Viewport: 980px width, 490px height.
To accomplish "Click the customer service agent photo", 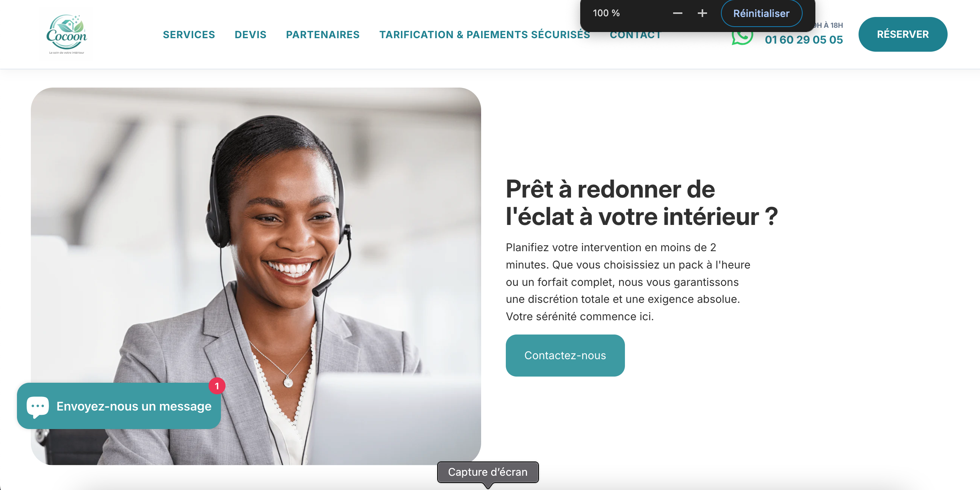I will click(256, 276).
